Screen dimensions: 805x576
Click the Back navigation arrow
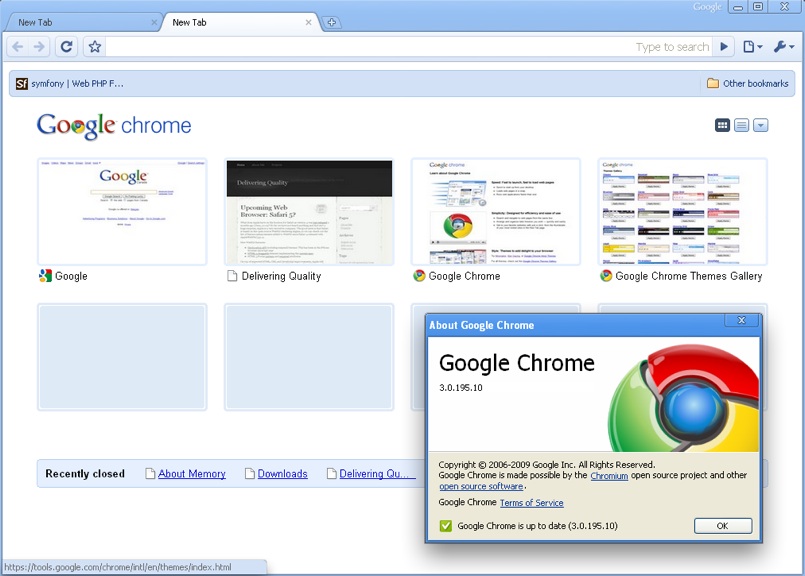[x=17, y=46]
